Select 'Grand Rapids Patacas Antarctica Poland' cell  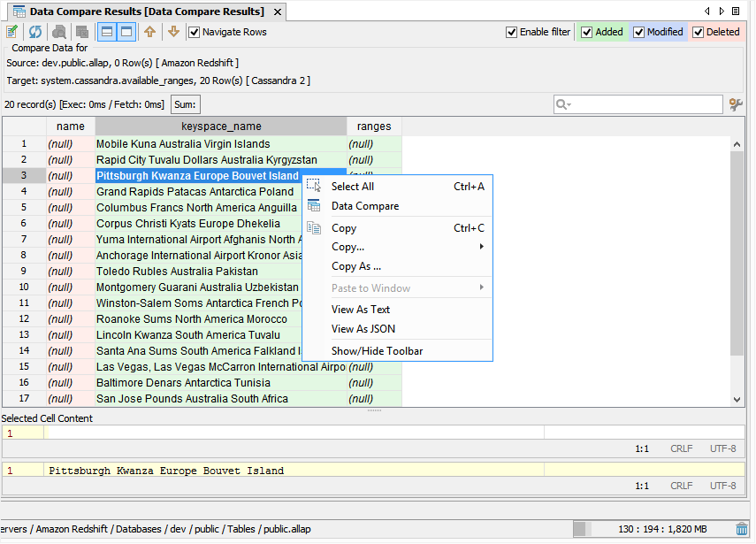[x=199, y=191]
